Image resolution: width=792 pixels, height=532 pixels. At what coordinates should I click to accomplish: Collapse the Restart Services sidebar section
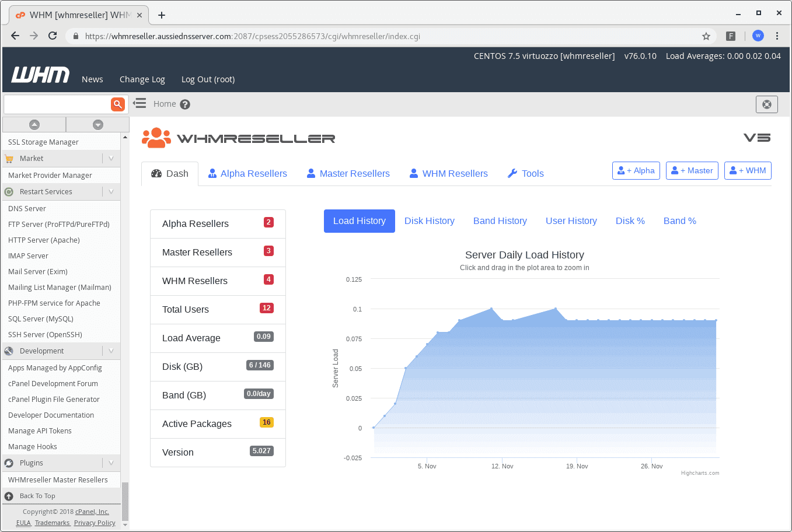tap(111, 192)
